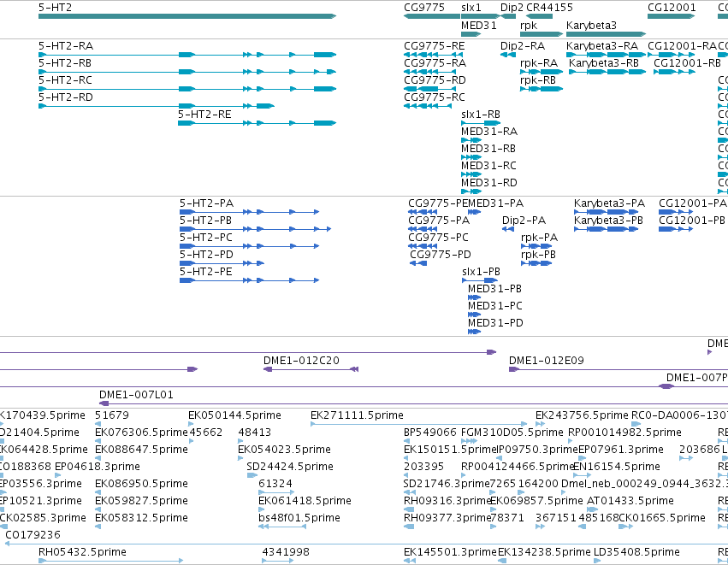Image resolution: width=728 pixels, height=565 pixels.
Task: Select protein MED31-PC label
Action: [x=495, y=307]
